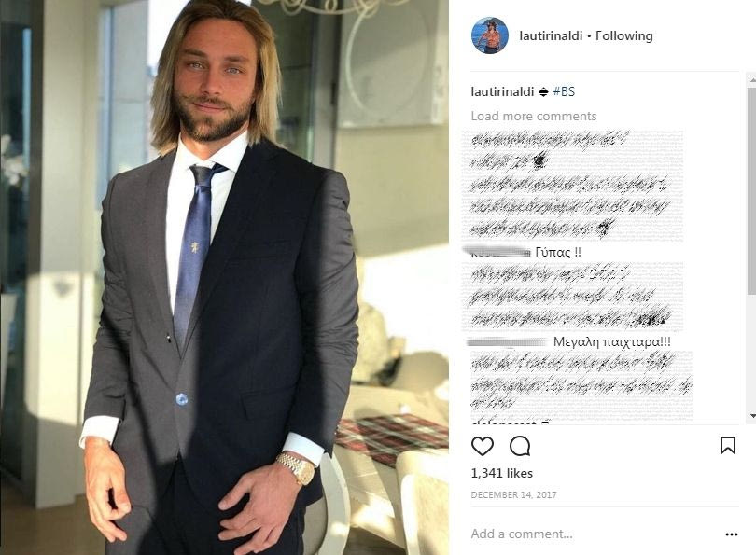Open the lautirinaldi name in the caption
This screenshot has width=756, height=555.
(x=502, y=91)
